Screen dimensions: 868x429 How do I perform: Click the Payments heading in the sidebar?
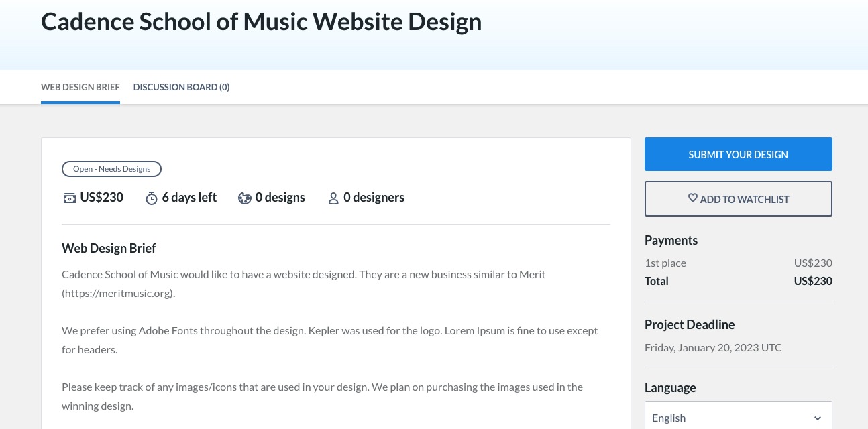pyautogui.click(x=671, y=240)
